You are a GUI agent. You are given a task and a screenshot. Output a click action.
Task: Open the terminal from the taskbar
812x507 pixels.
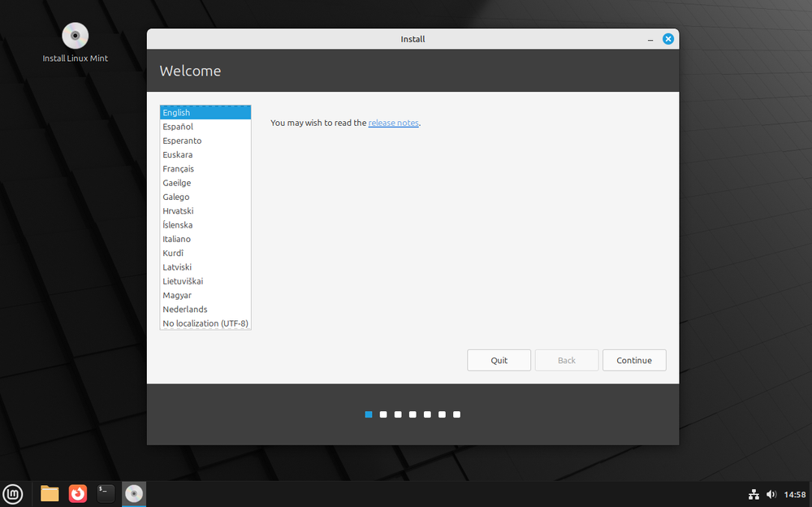[x=106, y=493]
